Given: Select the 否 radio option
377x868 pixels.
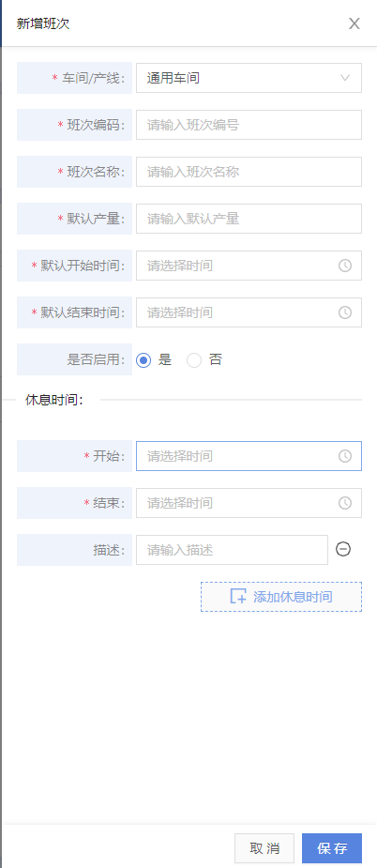Looking at the screenshot, I should coord(194,360).
